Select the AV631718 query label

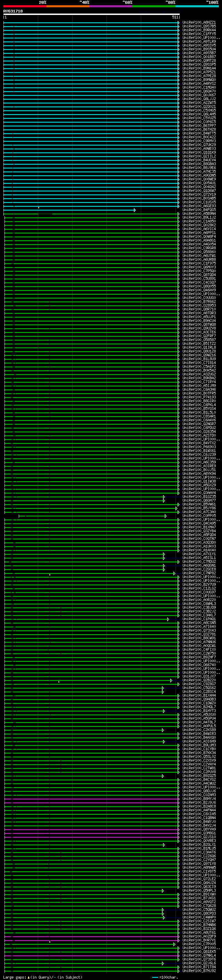pyautogui.click(x=13, y=11)
